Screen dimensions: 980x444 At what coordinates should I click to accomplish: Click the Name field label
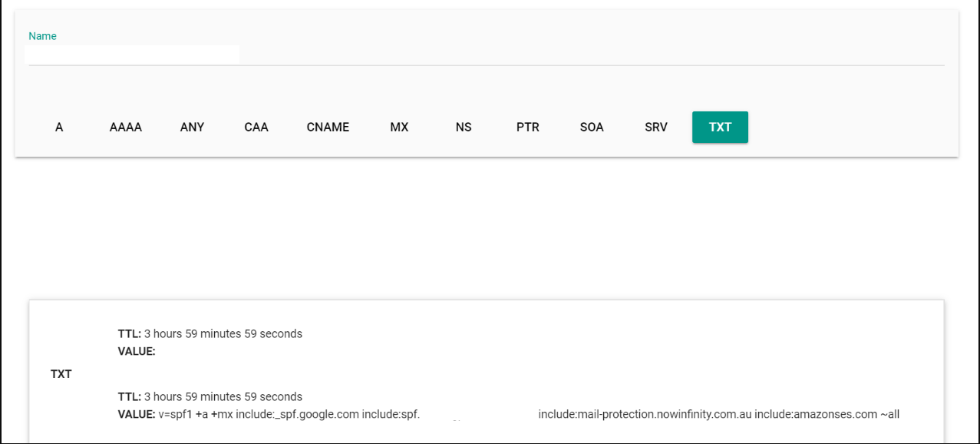pos(42,36)
